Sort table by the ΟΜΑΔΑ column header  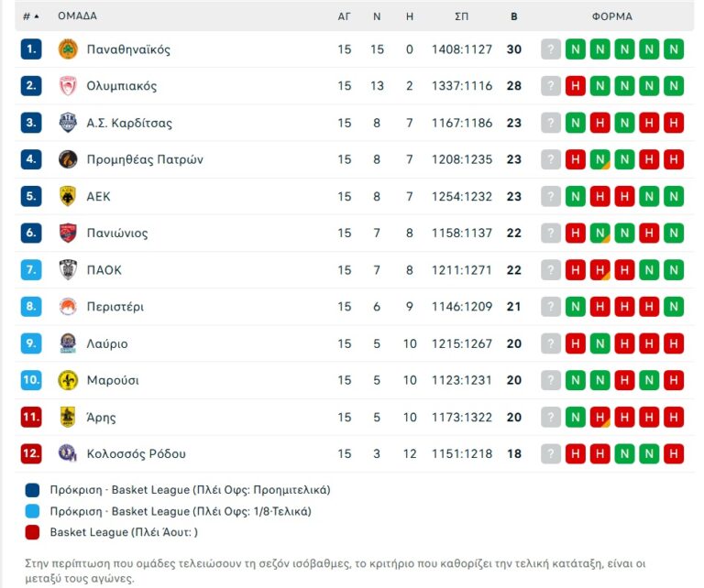point(77,16)
